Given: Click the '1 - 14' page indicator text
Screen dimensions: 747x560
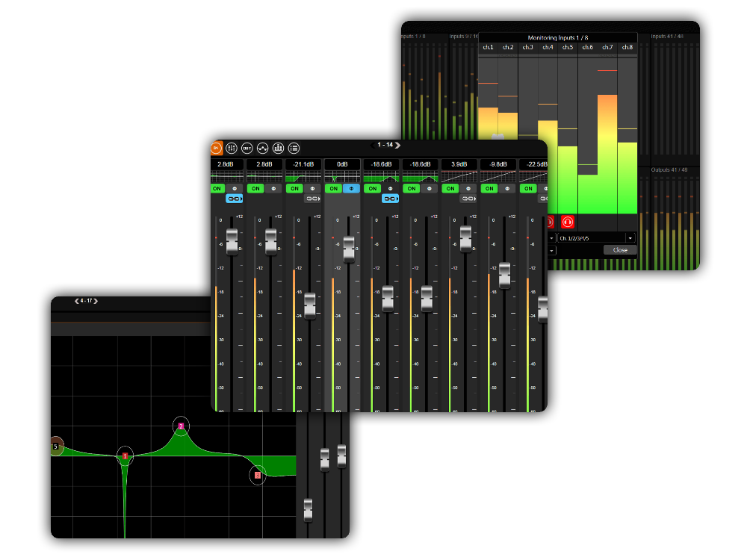Looking at the screenshot, I should tap(385, 145).
